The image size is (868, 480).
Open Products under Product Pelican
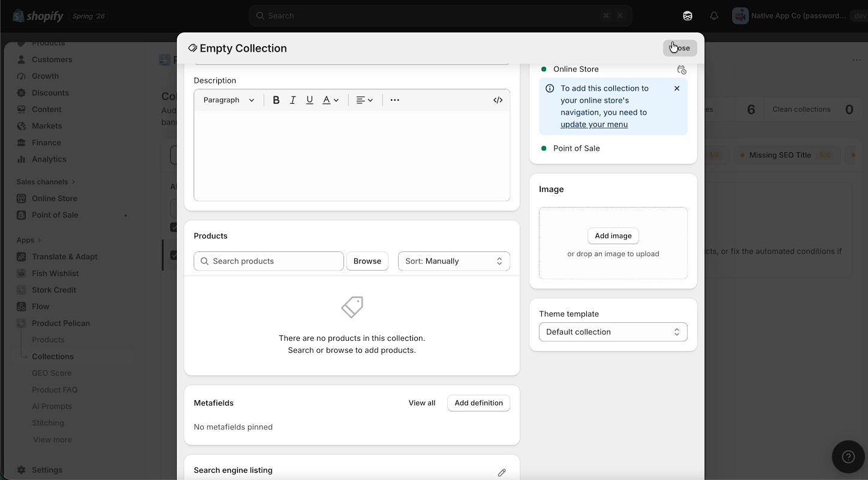48,340
